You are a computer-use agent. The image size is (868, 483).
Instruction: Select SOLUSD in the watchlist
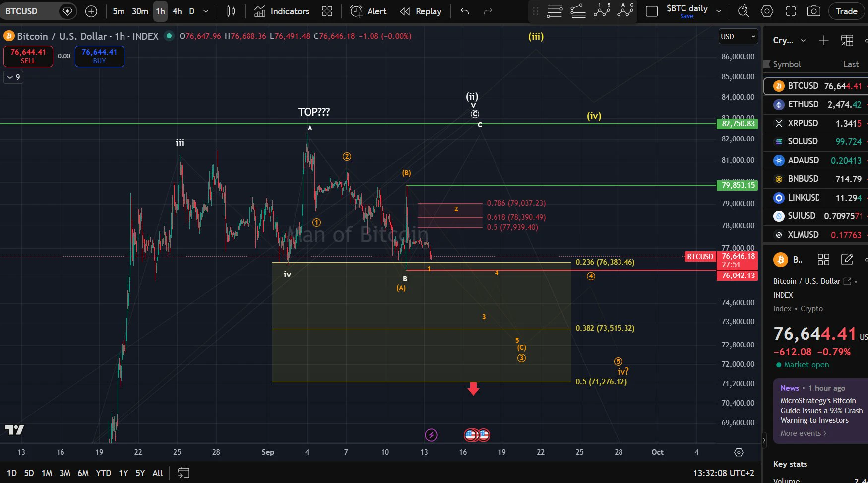coord(816,141)
